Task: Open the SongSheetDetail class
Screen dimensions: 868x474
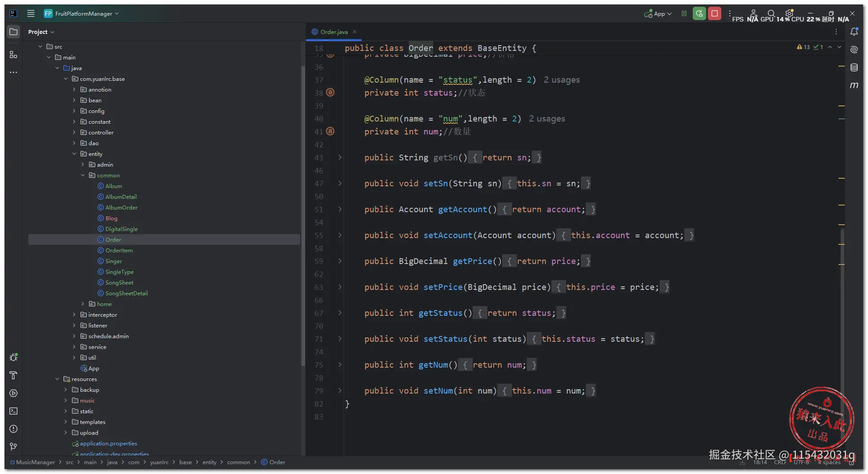Action: click(127, 293)
